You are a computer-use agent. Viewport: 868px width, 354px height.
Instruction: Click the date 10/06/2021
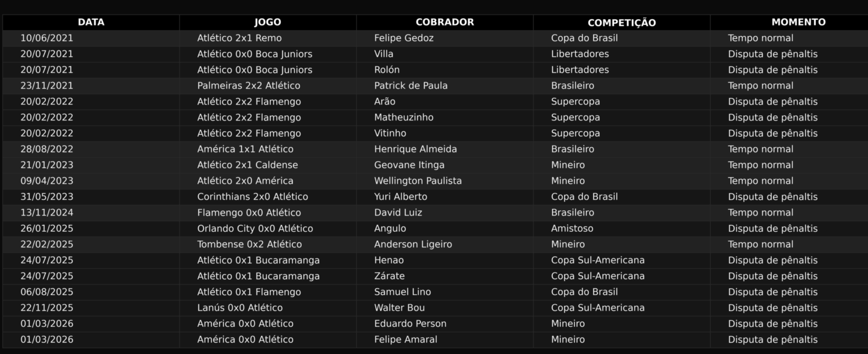point(47,38)
